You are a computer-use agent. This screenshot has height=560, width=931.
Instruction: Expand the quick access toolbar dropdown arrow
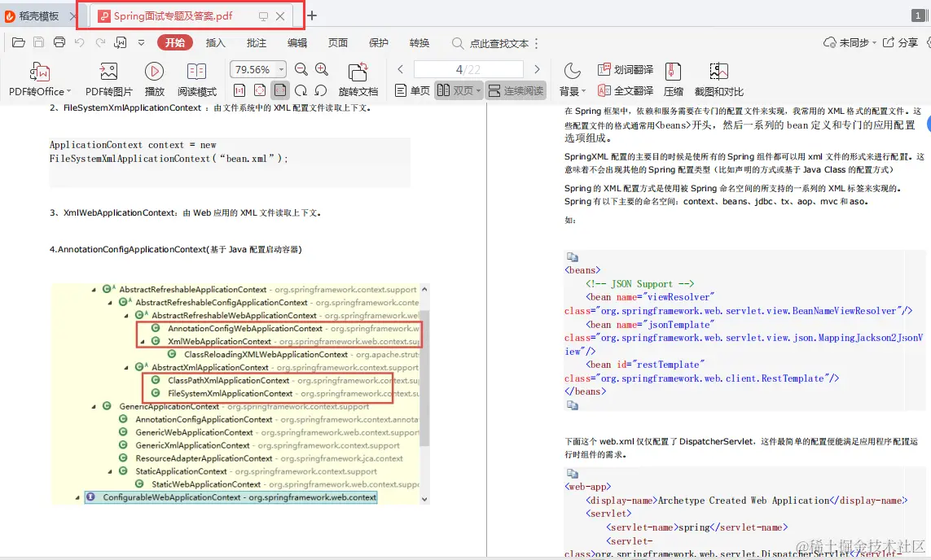coord(141,42)
